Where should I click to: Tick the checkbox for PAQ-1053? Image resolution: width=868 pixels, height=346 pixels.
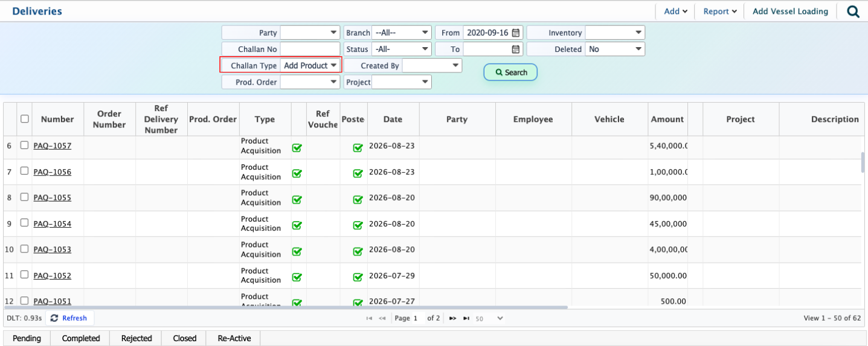(25, 248)
